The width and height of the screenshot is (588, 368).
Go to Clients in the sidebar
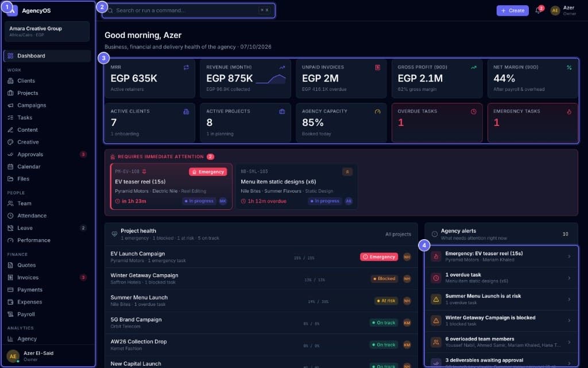coord(47,80)
